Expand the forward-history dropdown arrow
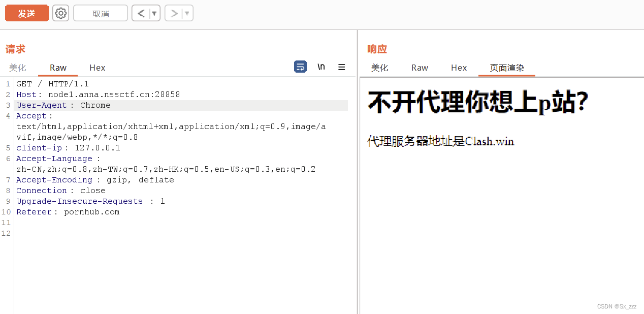 186,13
